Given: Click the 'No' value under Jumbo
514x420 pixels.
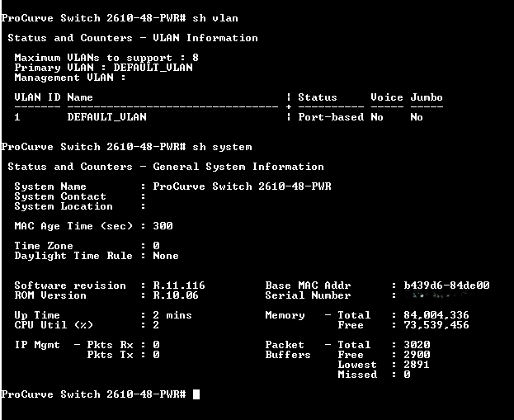Looking at the screenshot, I should pos(417,117).
